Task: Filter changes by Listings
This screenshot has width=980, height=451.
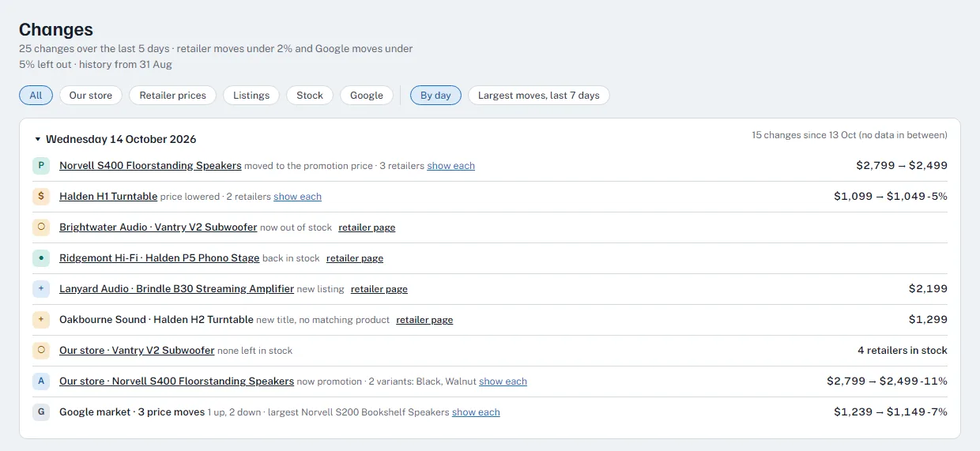Action: click(x=251, y=96)
